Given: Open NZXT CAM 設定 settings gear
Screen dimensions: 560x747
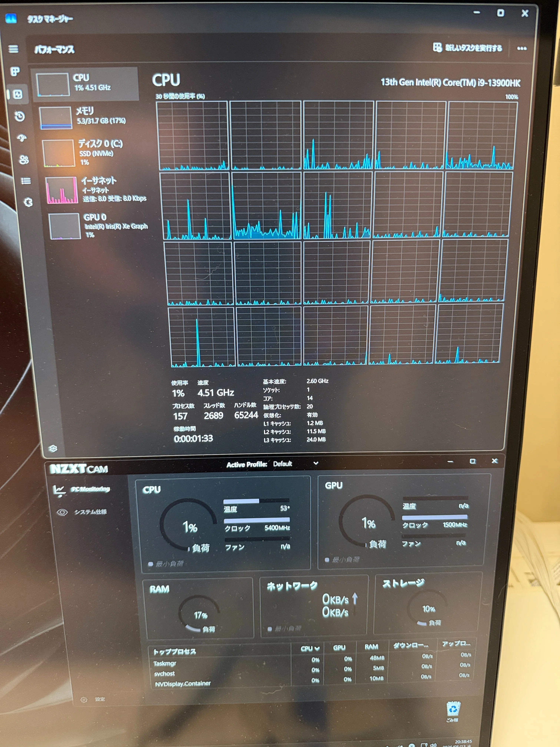Looking at the screenshot, I should [84, 700].
